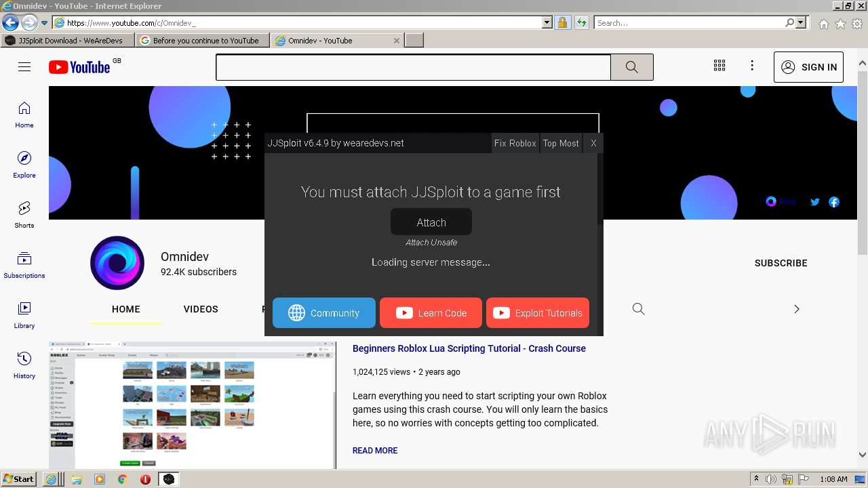The image size is (868, 488).
Task: Click the 92.4K subscribers text
Action: (199, 272)
